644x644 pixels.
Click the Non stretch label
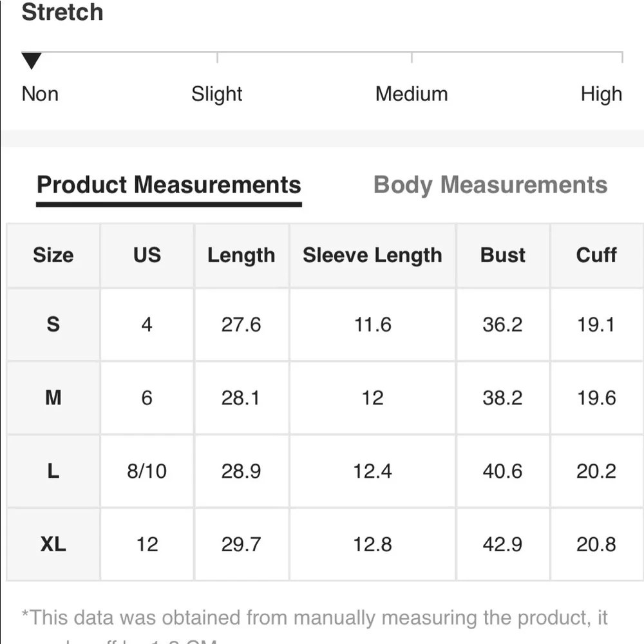pyautogui.click(x=40, y=94)
